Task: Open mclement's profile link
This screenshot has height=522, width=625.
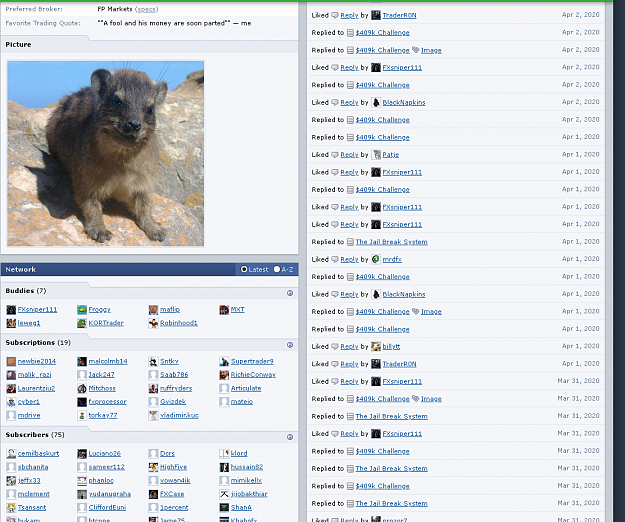Action: (34, 494)
